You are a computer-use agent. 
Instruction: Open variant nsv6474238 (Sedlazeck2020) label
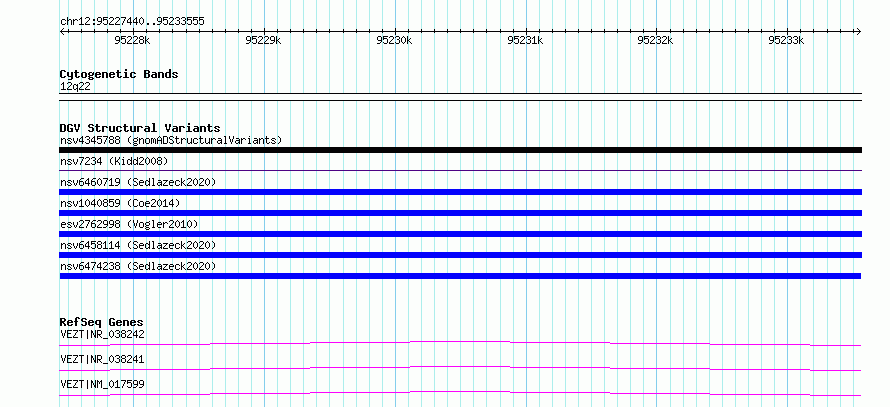tap(138, 266)
